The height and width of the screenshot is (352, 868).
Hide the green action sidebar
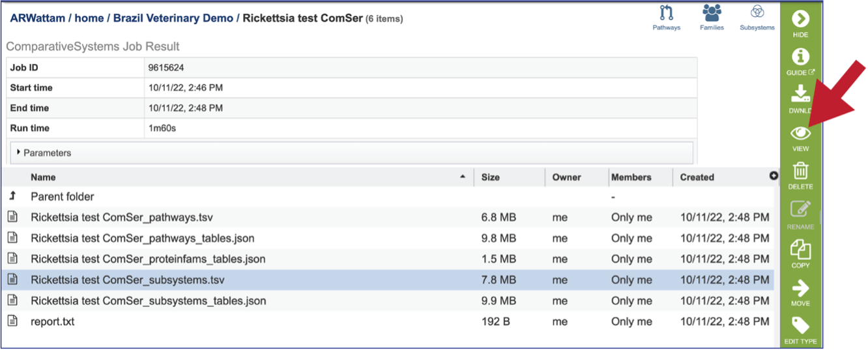tap(800, 24)
